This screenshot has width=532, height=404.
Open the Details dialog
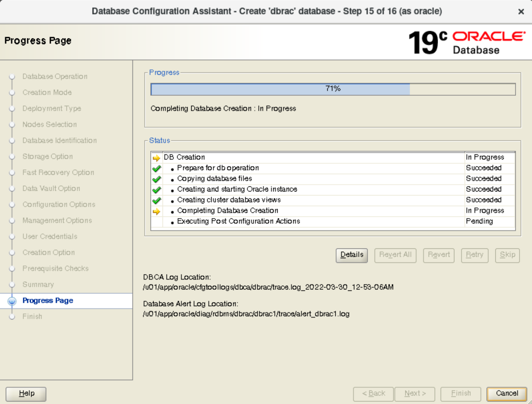[x=352, y=255]
